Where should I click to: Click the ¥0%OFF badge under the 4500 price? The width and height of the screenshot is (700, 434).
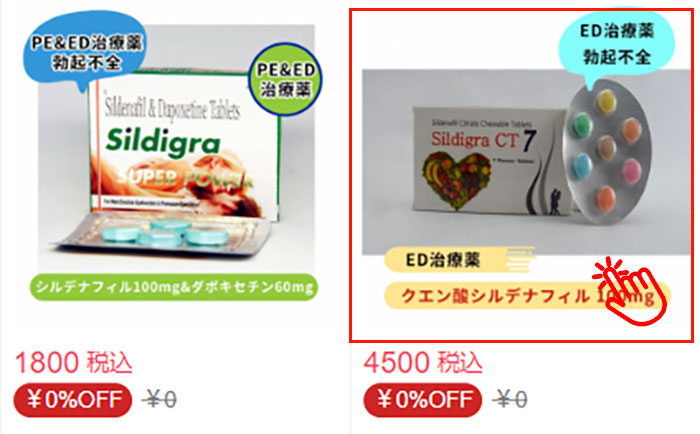point(423,400)
